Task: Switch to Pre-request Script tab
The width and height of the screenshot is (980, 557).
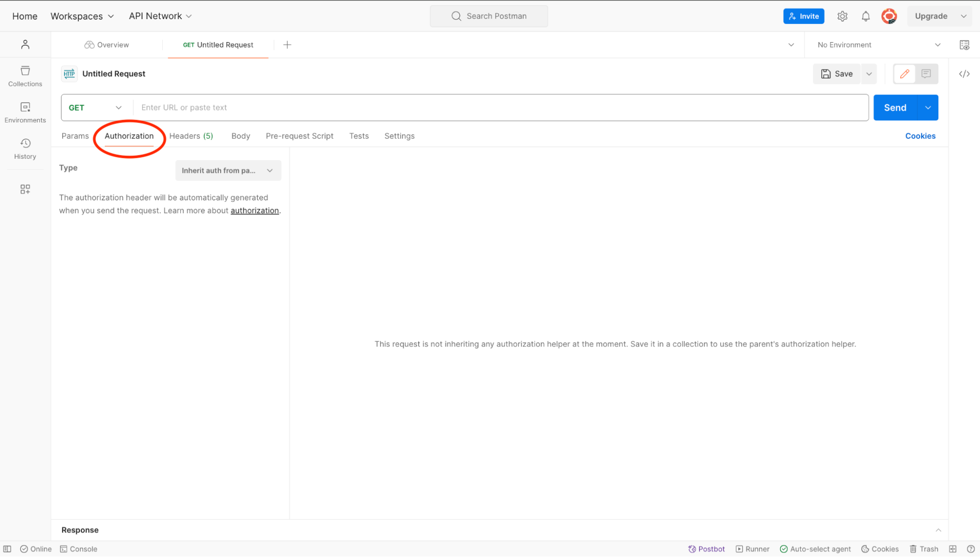Action: (x=299, y=136)
